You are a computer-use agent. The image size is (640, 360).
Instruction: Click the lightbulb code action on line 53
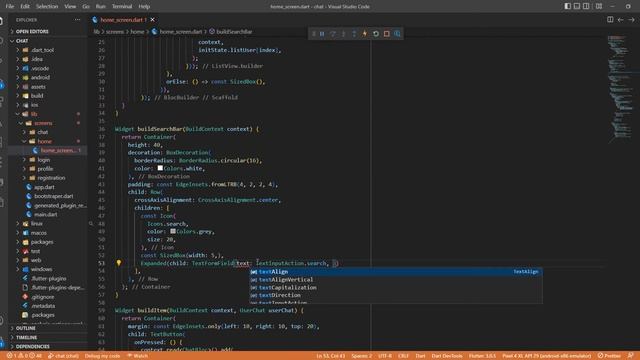pos(119,263)
